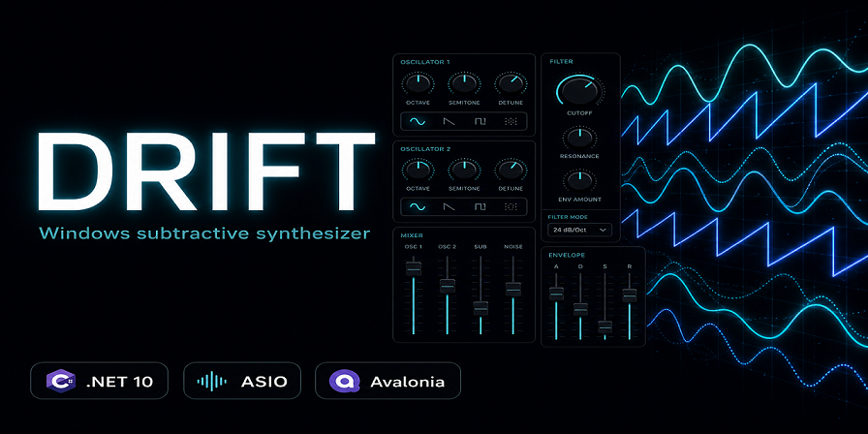Screen dimensions: 868x434
Task: Click the SUB mixer fader handle
Action: [480, 308]
